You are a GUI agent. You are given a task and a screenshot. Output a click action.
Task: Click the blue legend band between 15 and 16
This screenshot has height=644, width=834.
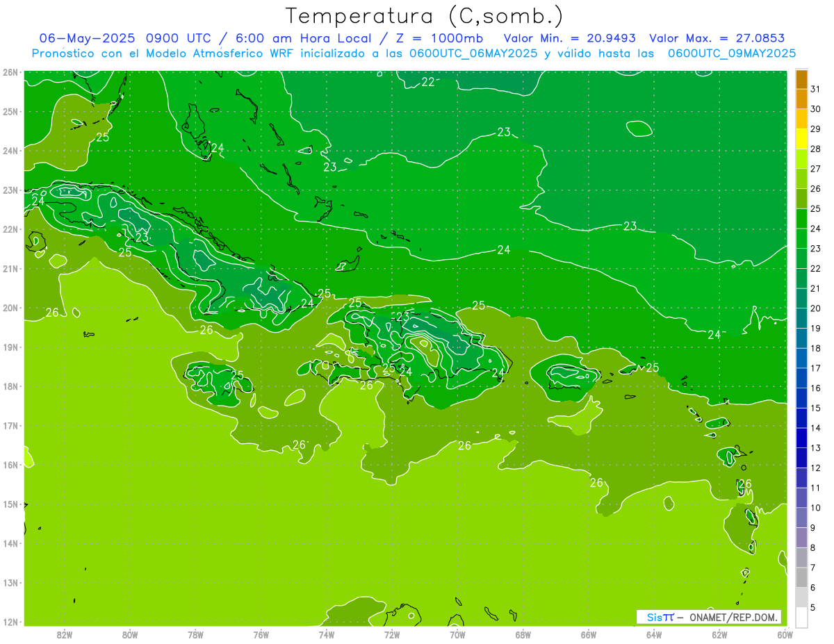click(801, 398)
